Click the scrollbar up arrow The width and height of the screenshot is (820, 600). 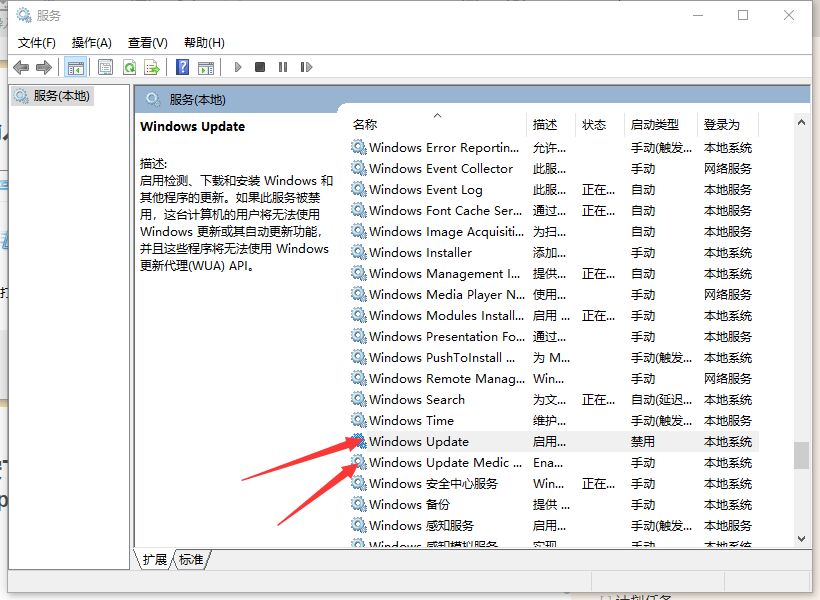[801, 122]
